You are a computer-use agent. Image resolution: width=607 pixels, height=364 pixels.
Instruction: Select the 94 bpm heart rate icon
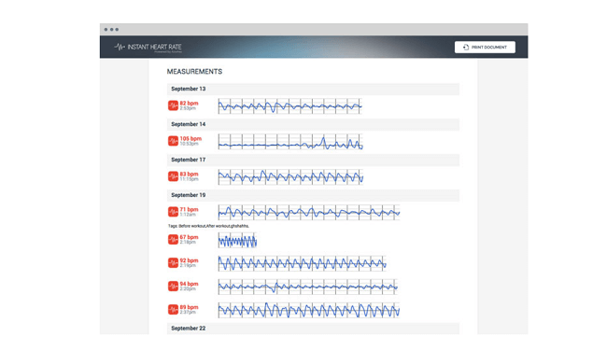coord(173,287)
